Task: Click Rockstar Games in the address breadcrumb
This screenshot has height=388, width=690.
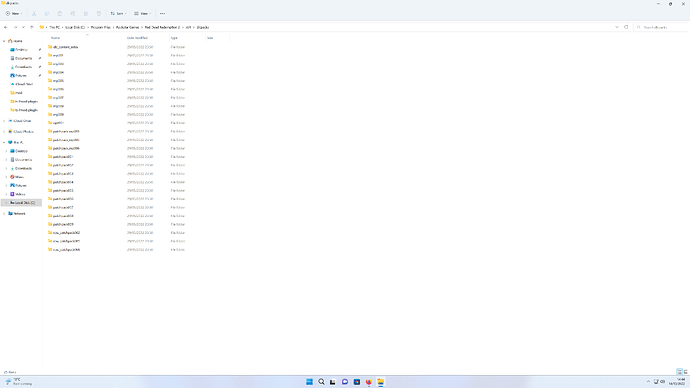Action: (x=128, y=27)
